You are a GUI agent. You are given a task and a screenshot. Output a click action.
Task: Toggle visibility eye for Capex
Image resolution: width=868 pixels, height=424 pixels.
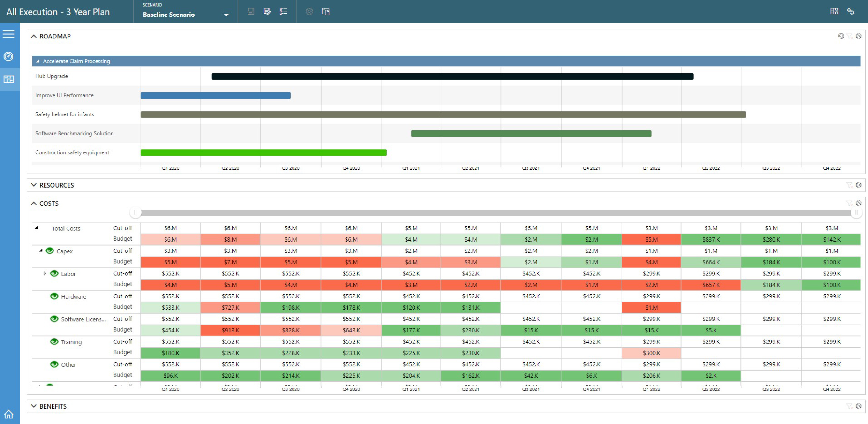[50, 251]
